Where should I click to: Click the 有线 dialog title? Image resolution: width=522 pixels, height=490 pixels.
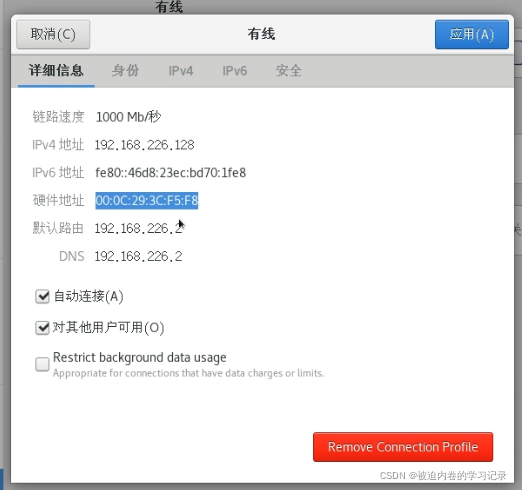(x=261, y=34)
